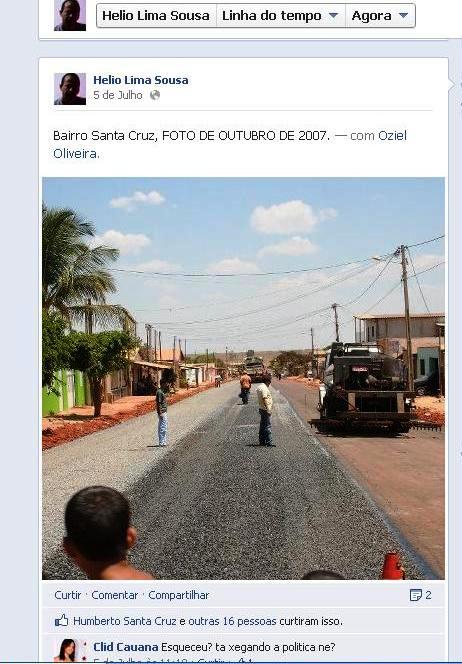Click the Linha do tempo tab label
Image resolution: width=462 pixels, height=664 pixels.
(x=272, y=16)
